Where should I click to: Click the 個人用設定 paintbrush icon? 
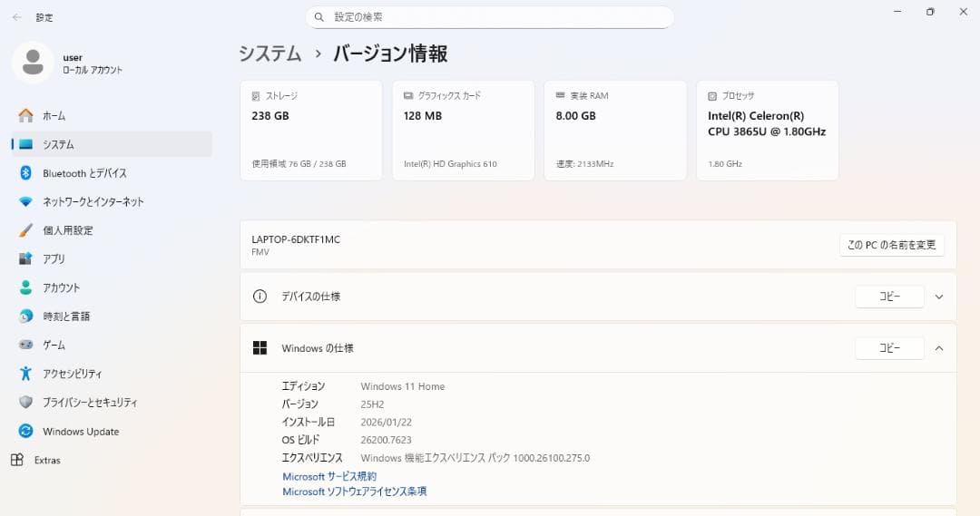(25, 230)
